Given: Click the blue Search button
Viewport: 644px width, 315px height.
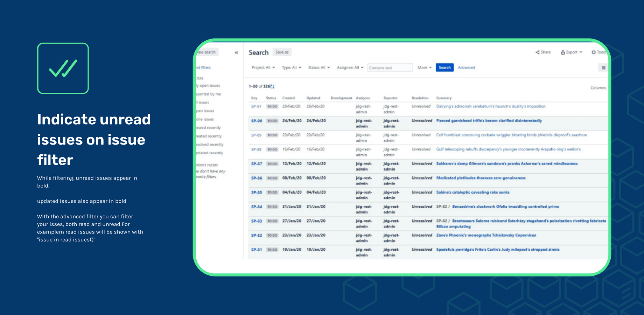Looking at the screenshot, I should pos(444,68).
